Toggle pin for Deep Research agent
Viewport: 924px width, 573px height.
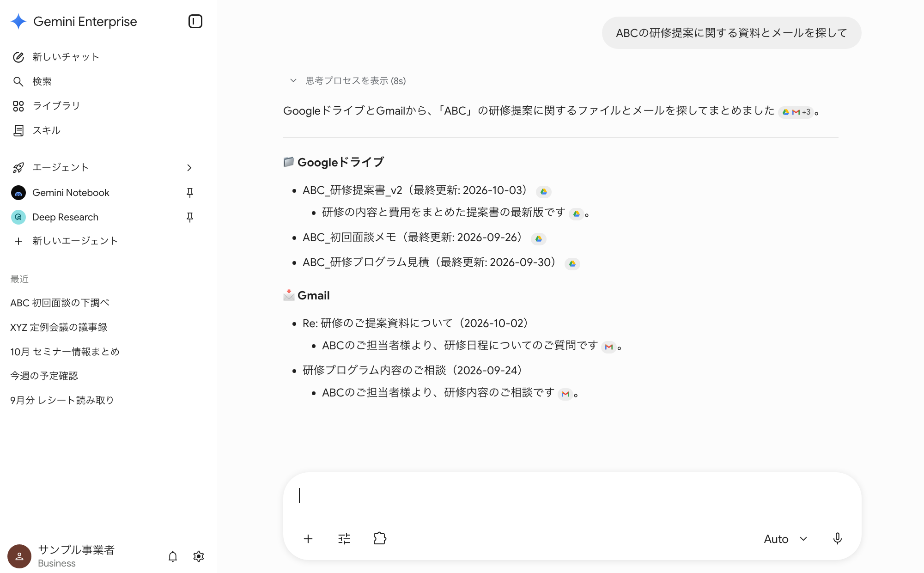189,217
